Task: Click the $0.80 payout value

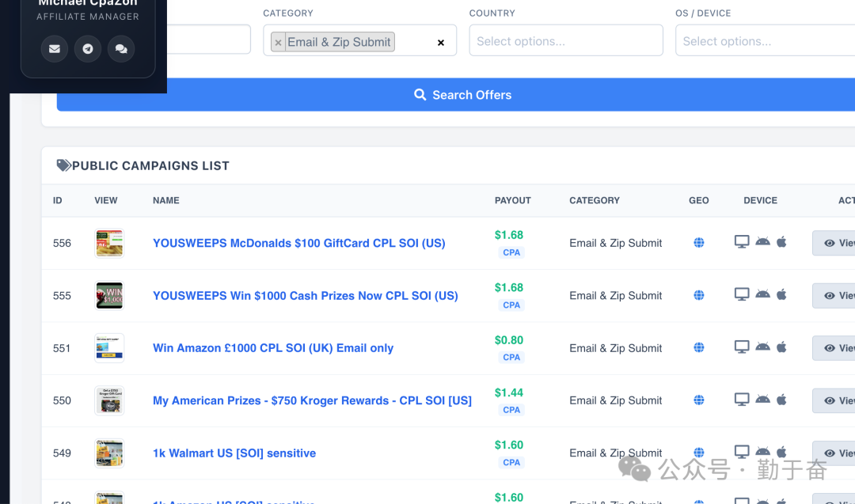Action: point(509,340)
